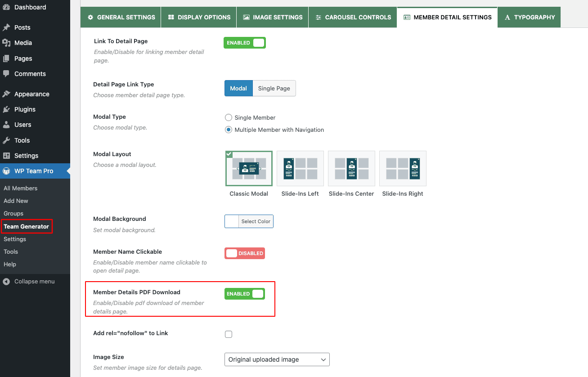Click the Media icon in sidebar
588x377 pixels.
tap(6, 43)
